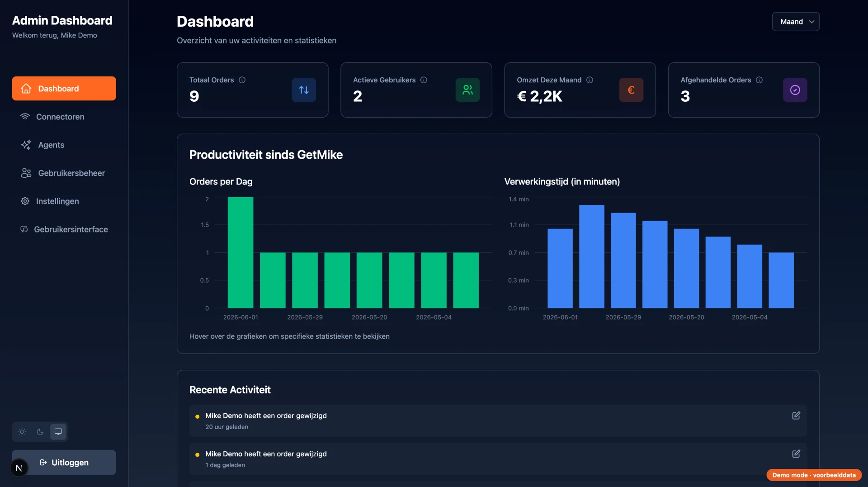Open Gebruikersinterface section
The height and width of the screenshot is (487, 868).
click(64, 229)
